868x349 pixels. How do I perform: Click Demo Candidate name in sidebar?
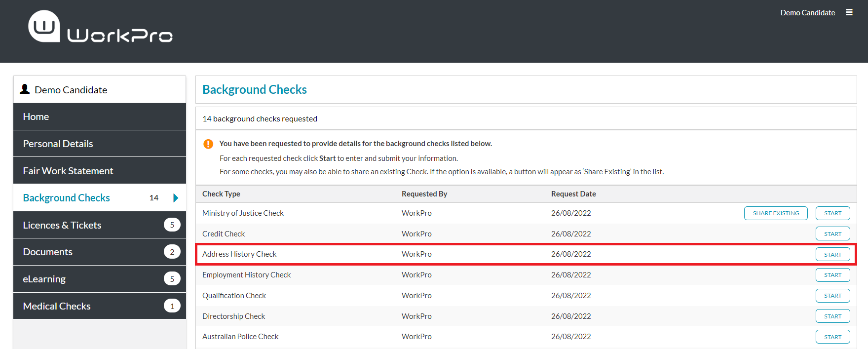(71, 90)
